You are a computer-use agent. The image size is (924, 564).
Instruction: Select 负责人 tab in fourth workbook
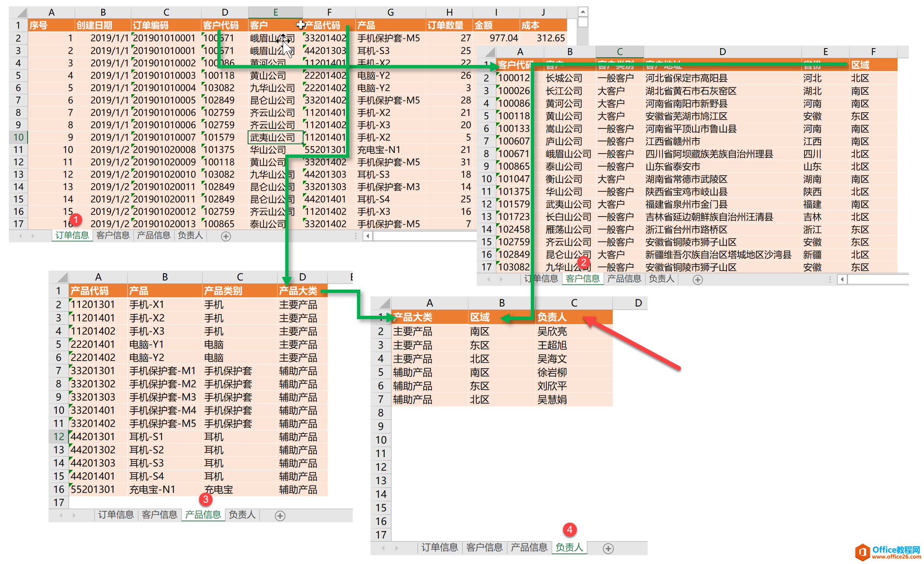pos(569,548)
